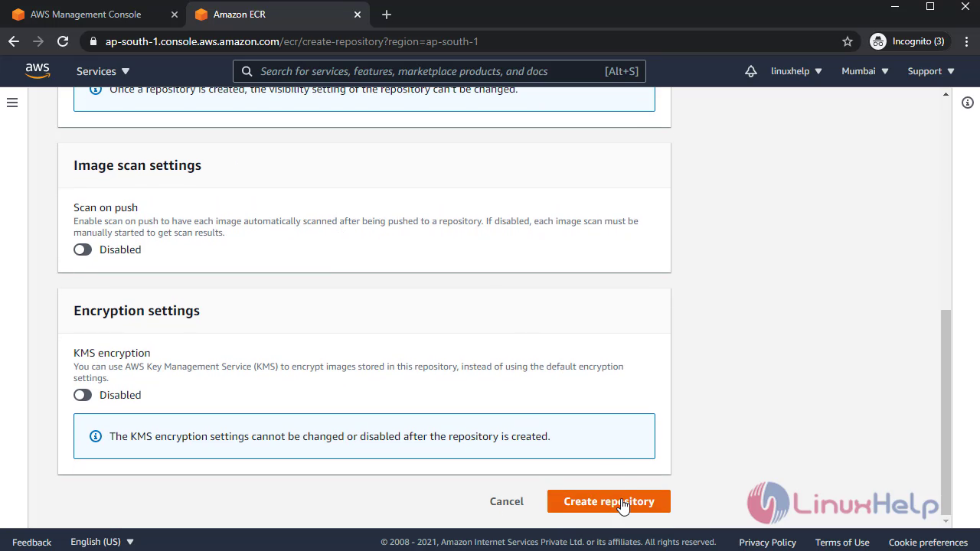
Task: Open the Feedback link
Action: pos(32,542)
